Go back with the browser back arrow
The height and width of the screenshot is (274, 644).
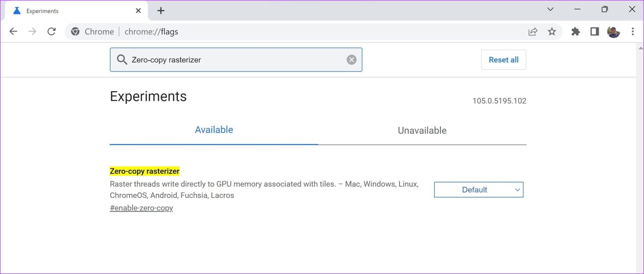(13, 31)
